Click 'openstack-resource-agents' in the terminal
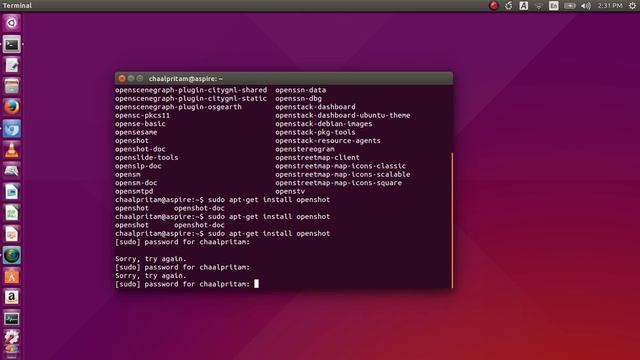This screenshot has height=360, width=640. (x=328, y=140)
